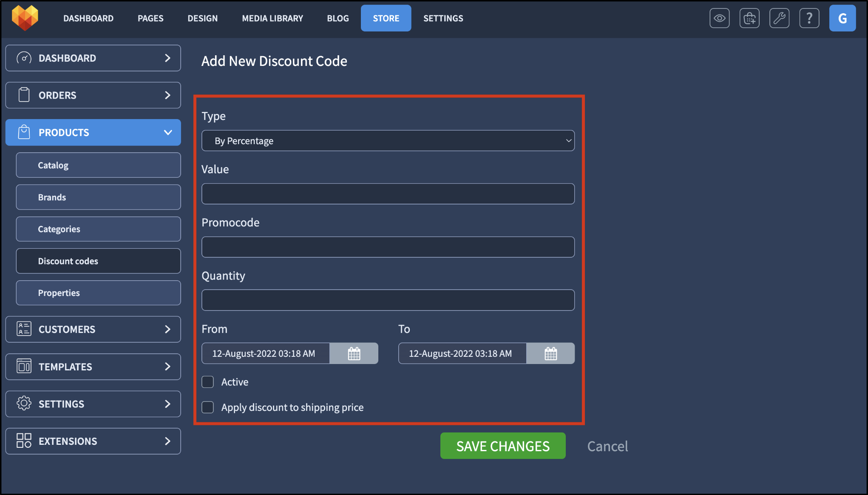Click the From date text field

click(266, 353)
